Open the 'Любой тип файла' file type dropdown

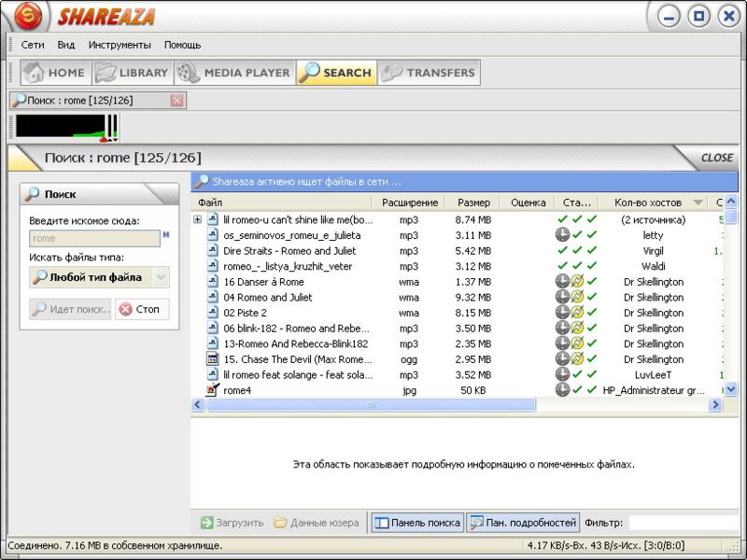point(99,277)
